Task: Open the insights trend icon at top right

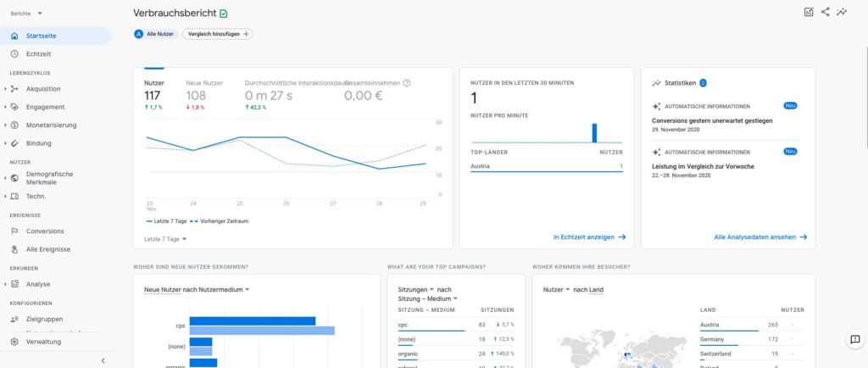Action: coord(842,12)
